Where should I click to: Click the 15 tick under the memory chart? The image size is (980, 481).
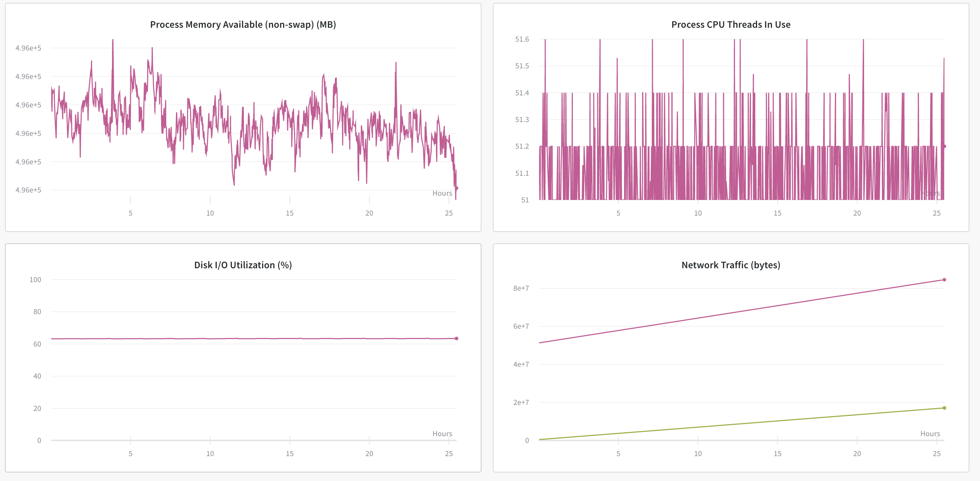[x=289, y=213]
